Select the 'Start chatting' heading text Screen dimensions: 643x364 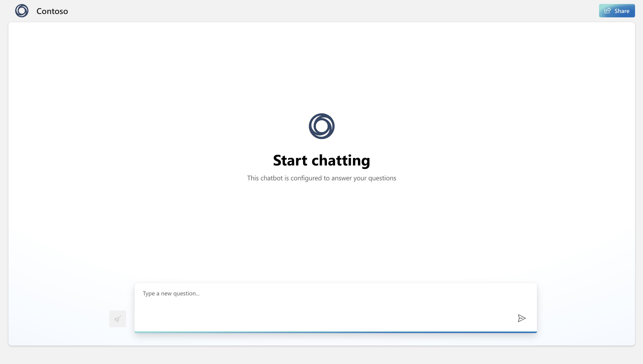pos(322,160)
